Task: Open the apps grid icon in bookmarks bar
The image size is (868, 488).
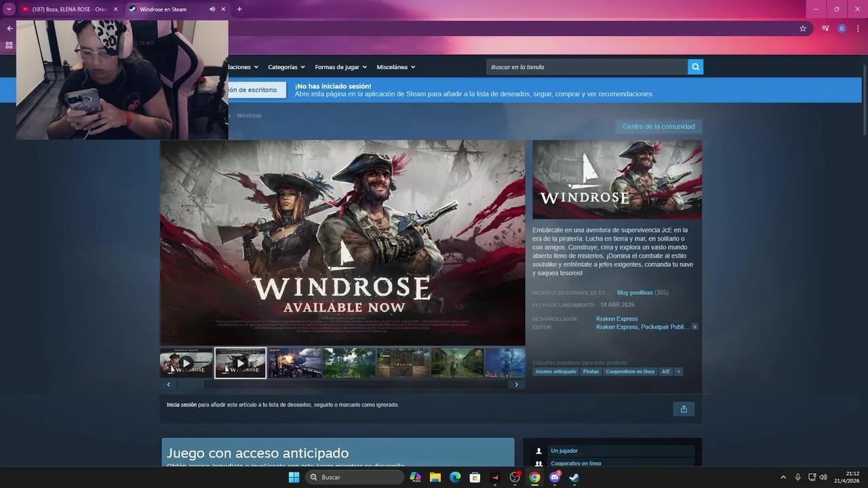Action: (9, 45)
